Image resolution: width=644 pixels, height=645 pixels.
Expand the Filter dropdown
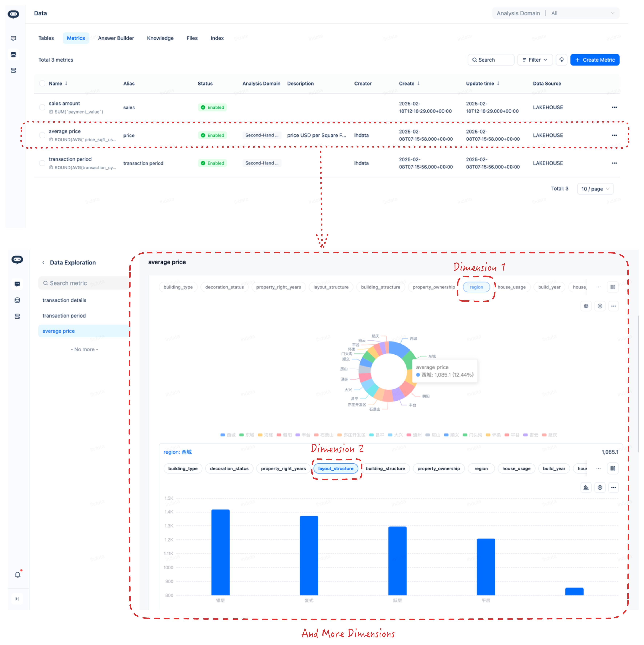coord(534,60)
